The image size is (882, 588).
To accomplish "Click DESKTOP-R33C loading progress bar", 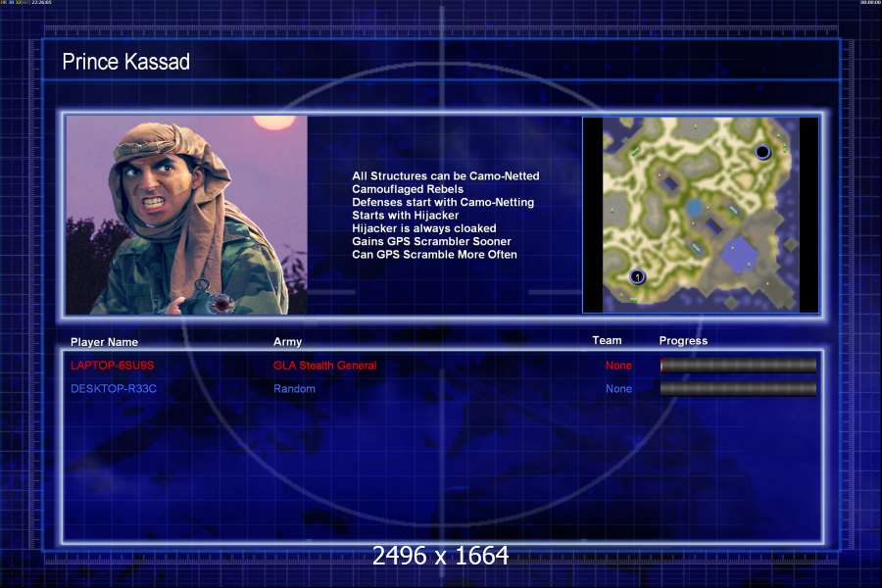I will pos(738,388).
